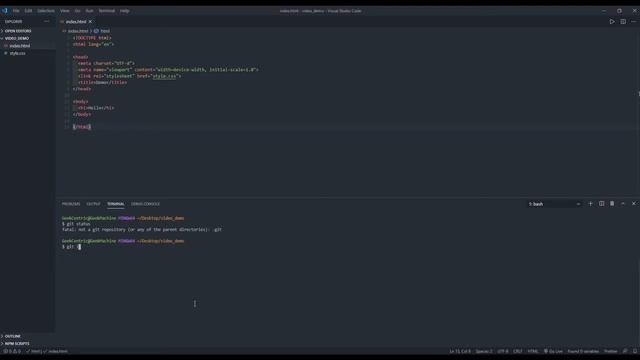Open the Edit menu

click(28, 11)
